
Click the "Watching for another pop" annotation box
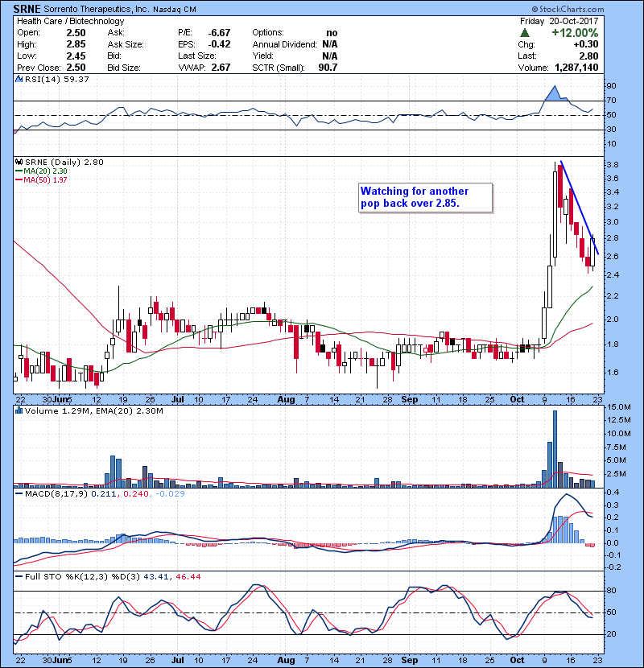[x=425, y=198]
